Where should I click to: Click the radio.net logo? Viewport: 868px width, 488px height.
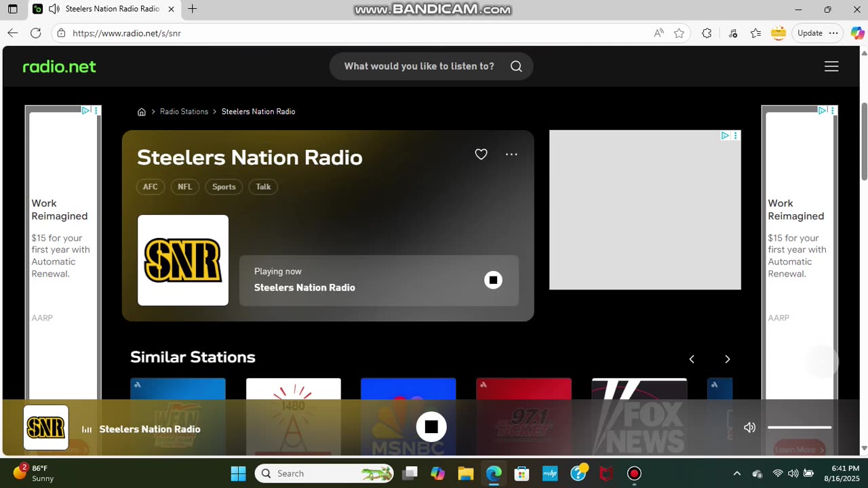point(60,66)
